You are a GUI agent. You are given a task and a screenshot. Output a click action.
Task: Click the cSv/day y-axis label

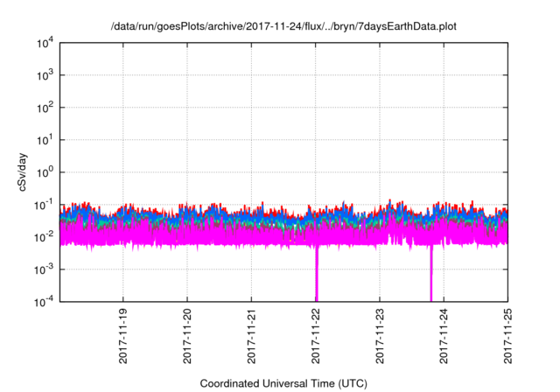tap(22, 172)
